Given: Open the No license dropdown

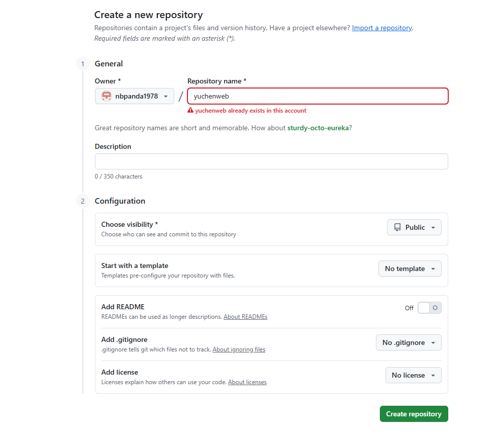Looking at the screenshot, I should pyautogui.click(x=413, y=375).
